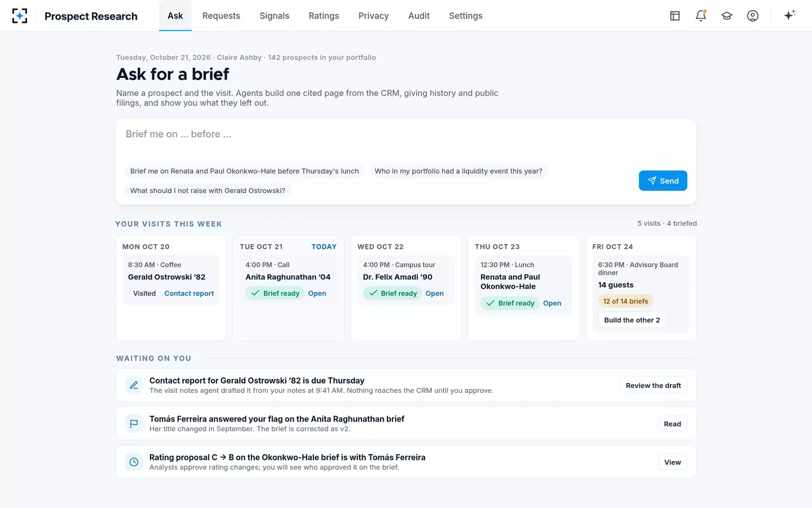The height and width of the screenshot is (508, 812).
Task: Click the sparkle AI assistant icon
Action: (789, 15)
